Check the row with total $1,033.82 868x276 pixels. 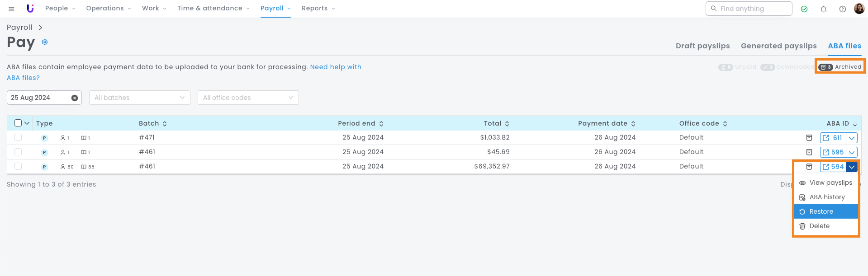click(18, 137)
